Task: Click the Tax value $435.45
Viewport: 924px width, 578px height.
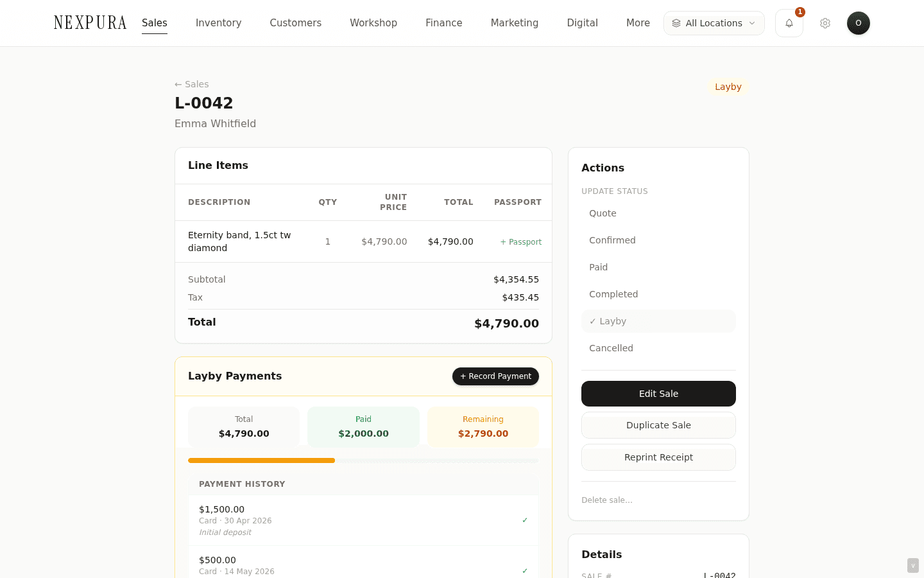Action: [520, 297]
